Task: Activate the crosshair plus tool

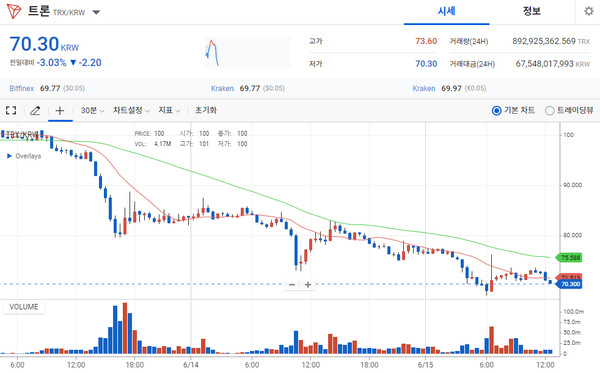Action: (60, 111)
